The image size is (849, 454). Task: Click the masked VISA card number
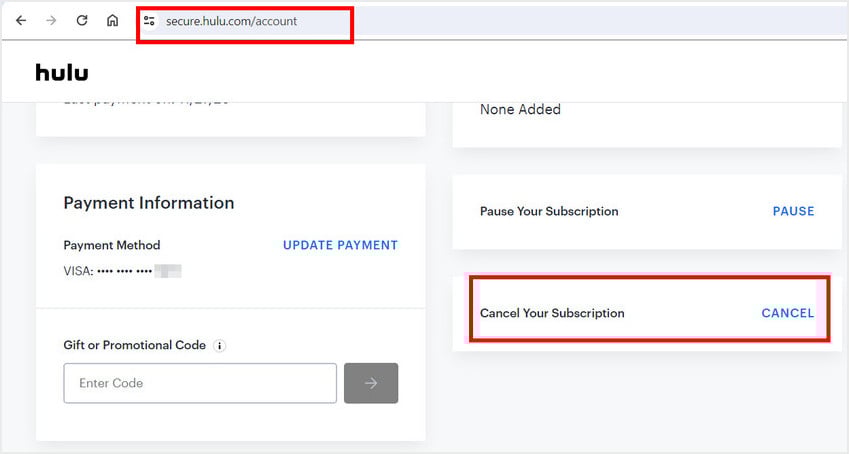[122, 271]
